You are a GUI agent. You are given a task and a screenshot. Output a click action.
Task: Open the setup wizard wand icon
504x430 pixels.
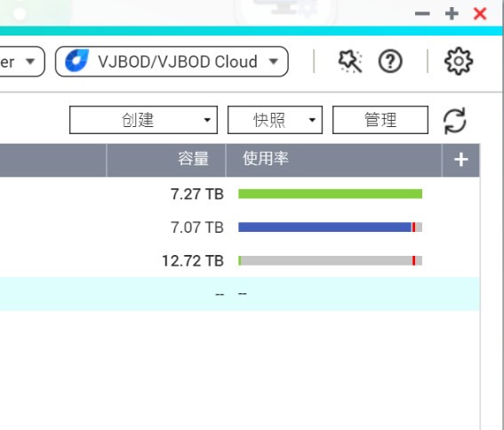coord(350,61)
